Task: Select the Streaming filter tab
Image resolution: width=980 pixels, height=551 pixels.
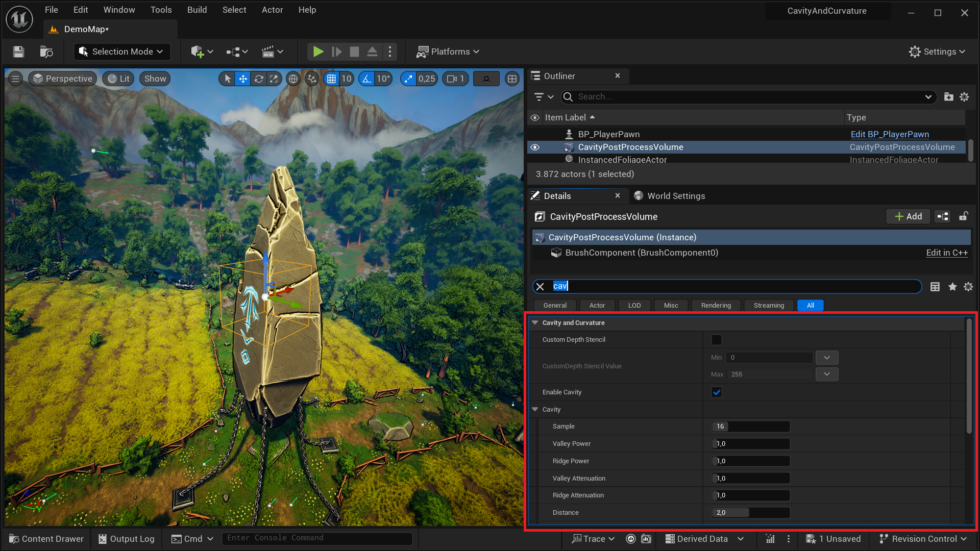Action: tap(769, 306)
